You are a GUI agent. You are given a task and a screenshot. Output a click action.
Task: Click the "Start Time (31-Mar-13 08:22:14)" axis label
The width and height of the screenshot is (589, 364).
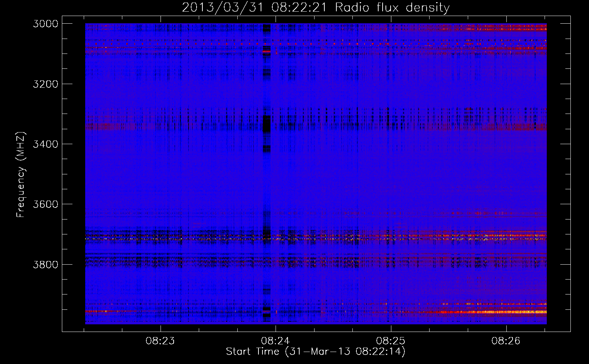(x=316, y=352)
